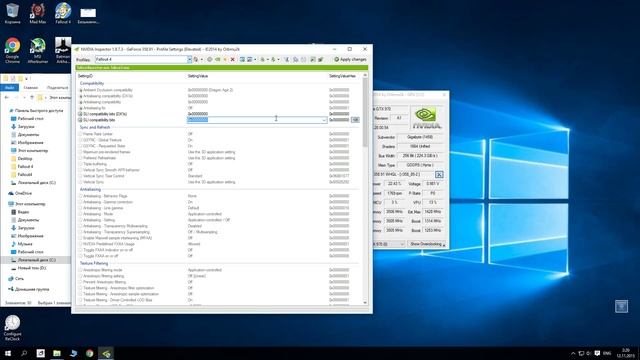The height and width of the screenshot is (360, 640).
Task: Click the red X delete profile icon
Action: [x=232, y=60]
